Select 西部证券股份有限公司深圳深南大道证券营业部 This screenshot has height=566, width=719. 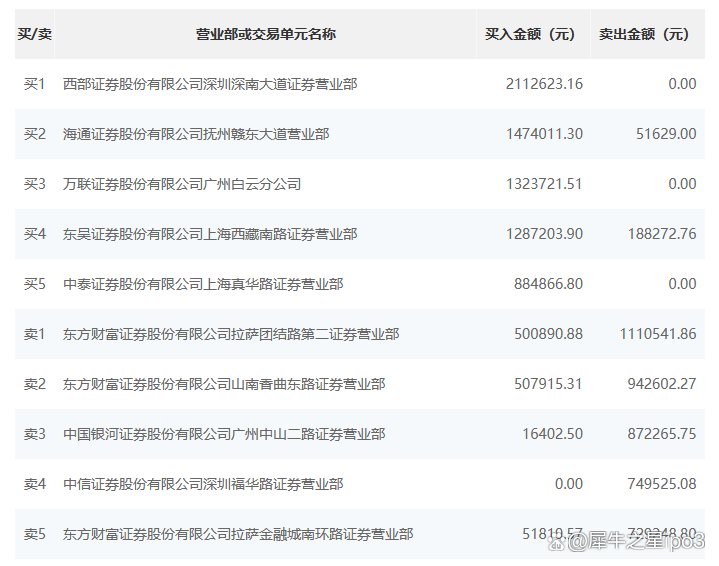[x=210, y=84]
